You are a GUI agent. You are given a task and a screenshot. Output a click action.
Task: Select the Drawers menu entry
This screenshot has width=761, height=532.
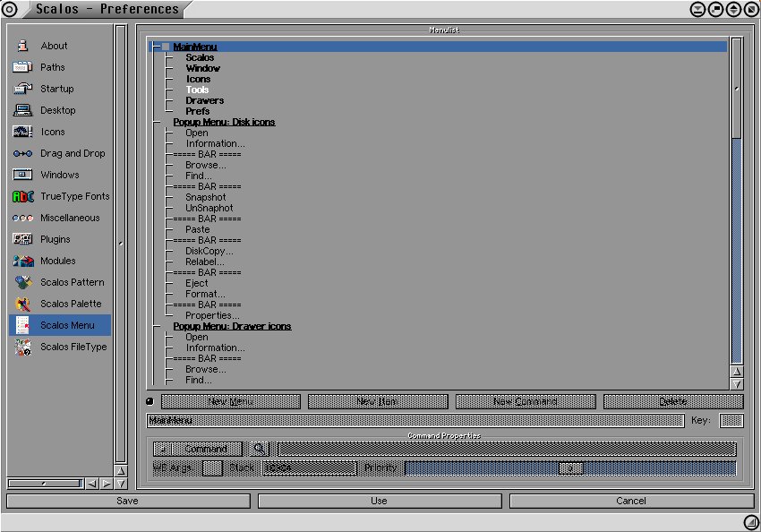pyautogui.click(x=204, y=100)
